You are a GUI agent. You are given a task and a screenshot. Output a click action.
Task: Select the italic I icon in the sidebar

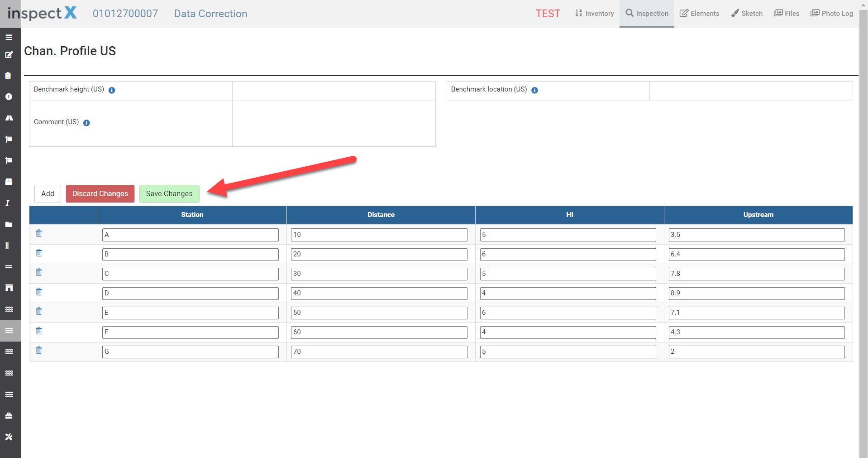pyautogui.click(x=8, y=203)
